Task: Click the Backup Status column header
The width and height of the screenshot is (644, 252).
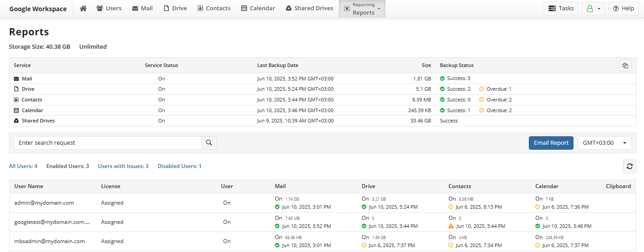Action: [x=457, y=65]
